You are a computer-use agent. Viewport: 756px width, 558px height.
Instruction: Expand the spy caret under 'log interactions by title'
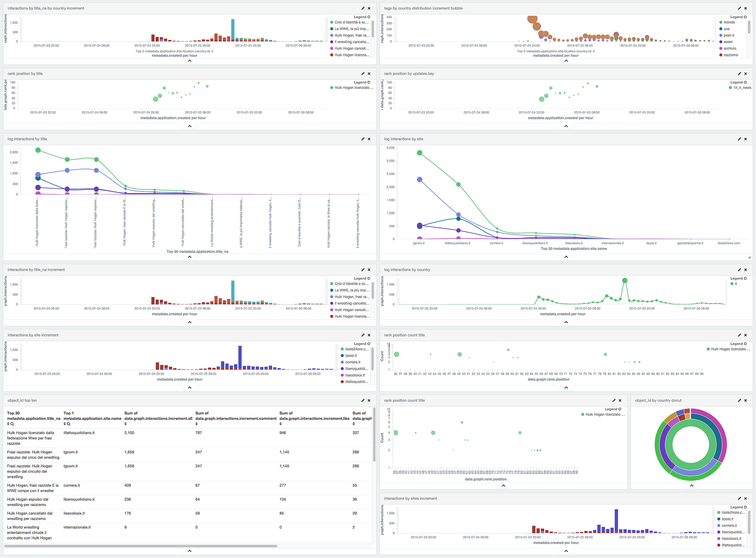pyautogui.click(x=190, y=257)
